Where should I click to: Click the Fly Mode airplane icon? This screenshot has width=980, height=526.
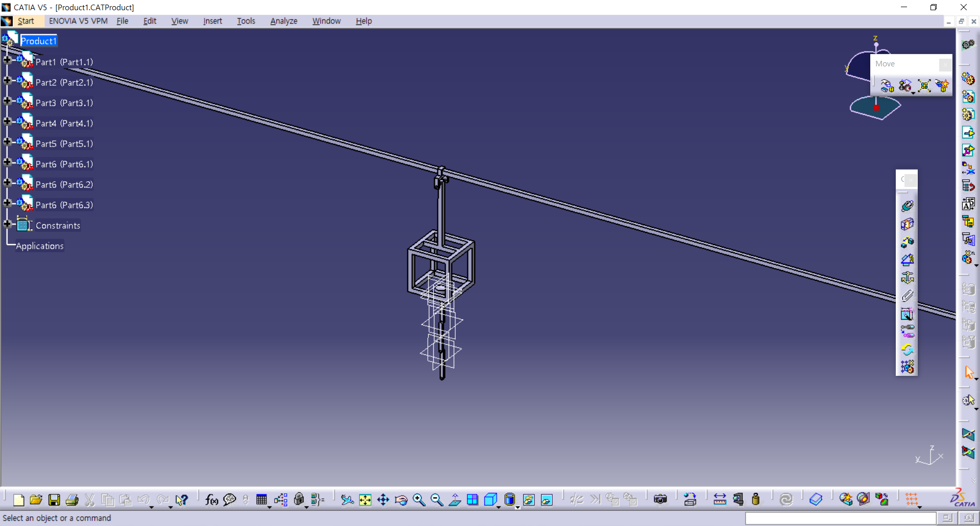(x=347, y=499)
